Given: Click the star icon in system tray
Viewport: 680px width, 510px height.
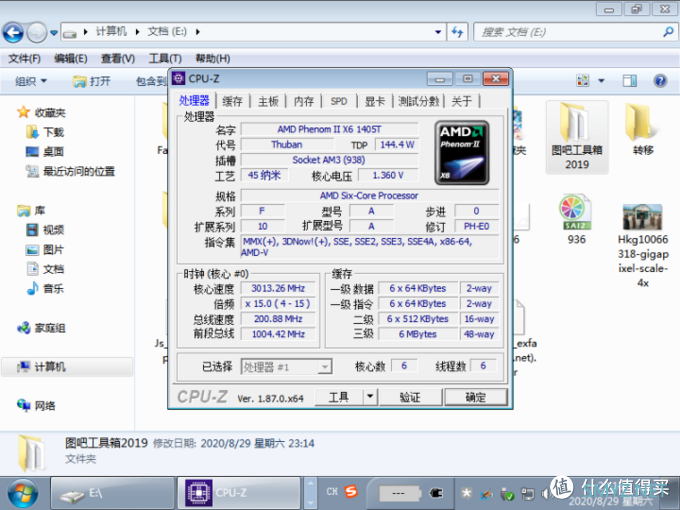Looking at the screenshot, I should pos(466,494).
